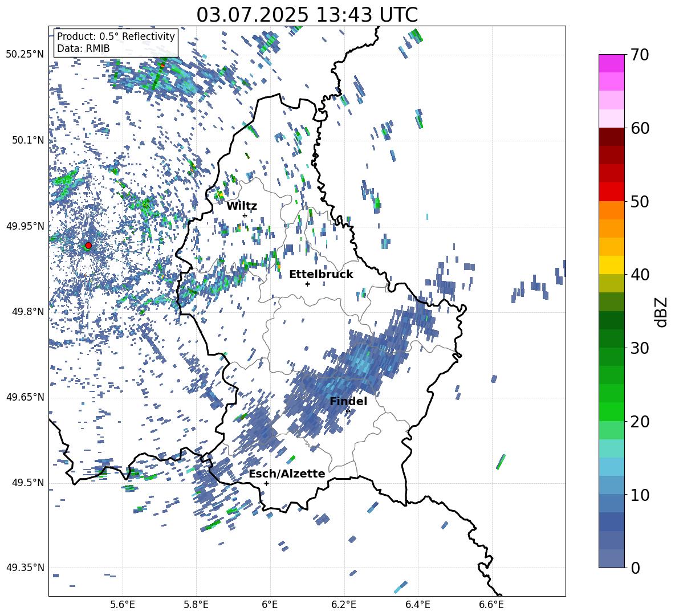Screen dimensions: 675x616
Task: Click the 49.35°N latitude label
Action: [25, 568]
